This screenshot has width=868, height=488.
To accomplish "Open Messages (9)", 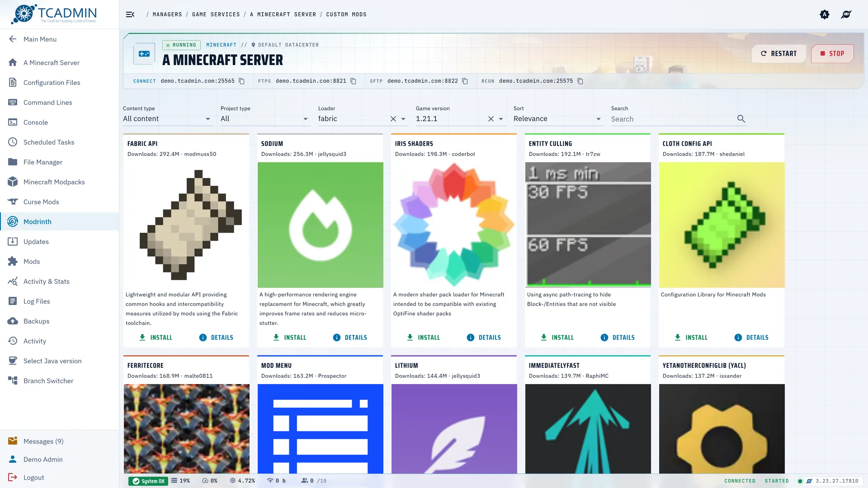I will 59,441.
